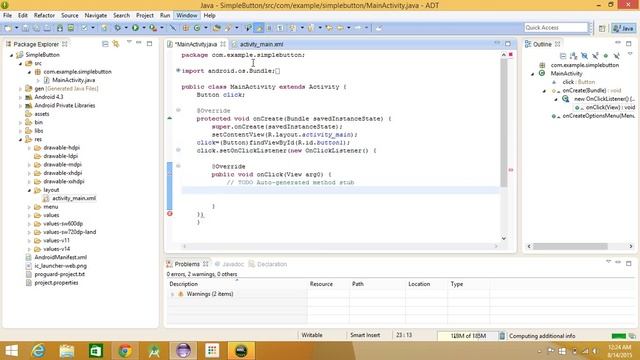Viewport: 640px width, 360px height.
Task: Click the Windows Start button
Action: pyautogui.click(x=11, y=351)
